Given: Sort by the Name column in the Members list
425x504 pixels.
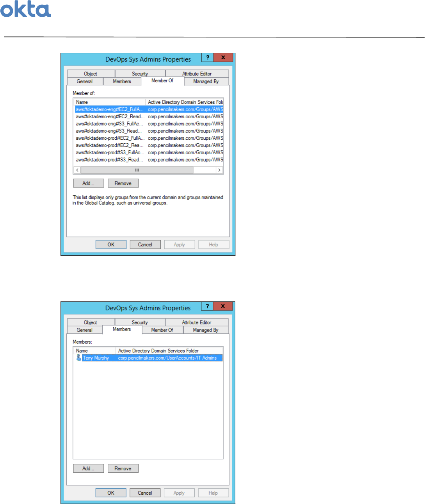Looking at the screenshot, I should pyautogui.click(x=95, y=351).
